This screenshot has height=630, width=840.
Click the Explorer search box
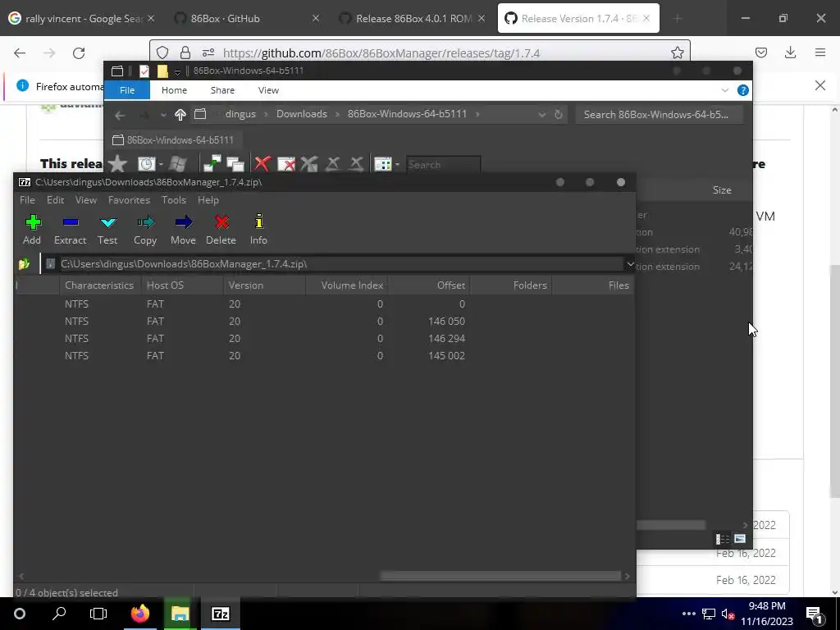pyautogui.click(x=660, y=115)
